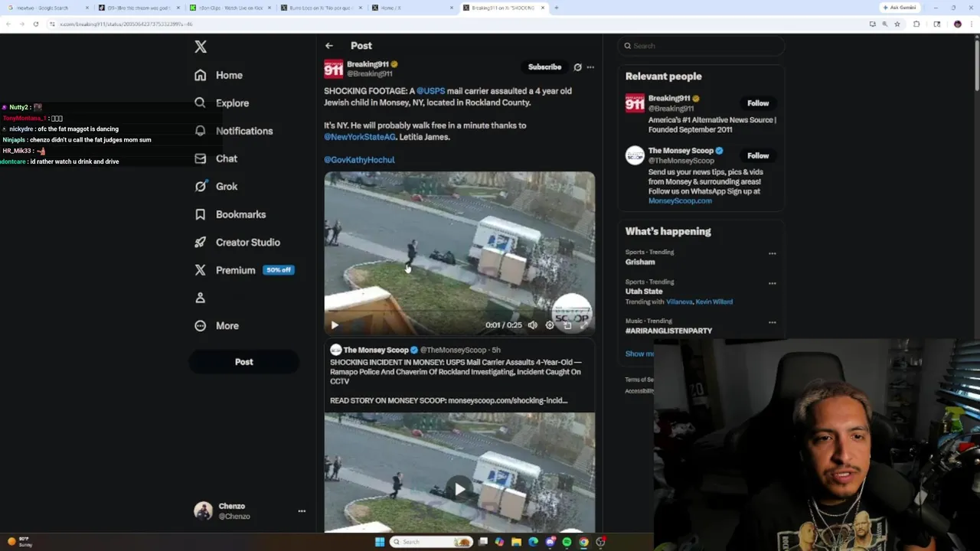Viewport: 980px width, 551px height.
Task: Open Chat in X sidebar
Action: [215, 158]
